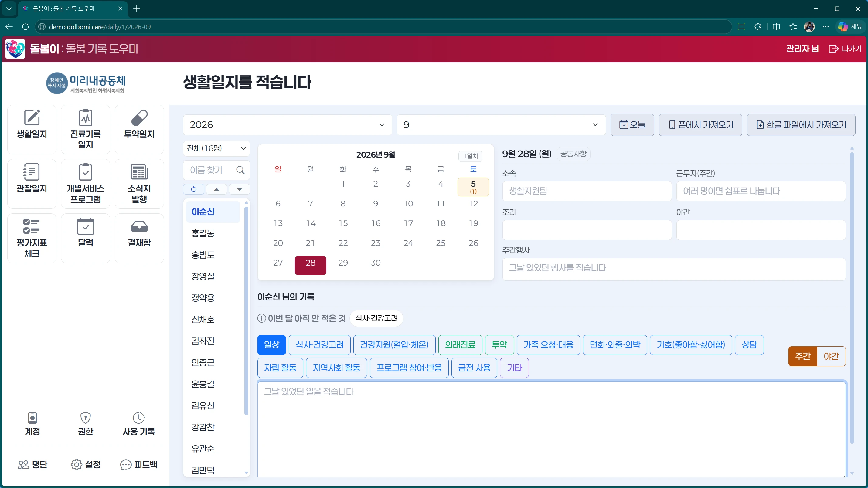The width and height of the screenshot is (868, 488).
Task: Open the 설정 gear settings
Action: click(x=86, y=465)
